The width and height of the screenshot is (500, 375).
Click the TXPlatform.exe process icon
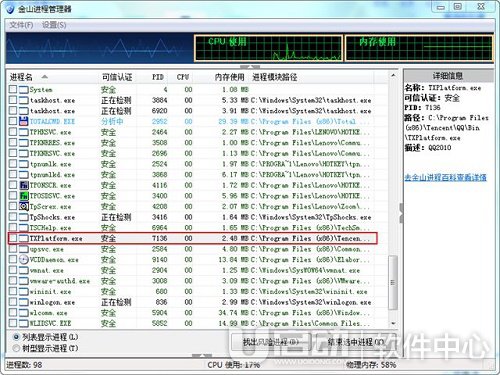coord(24,238)
